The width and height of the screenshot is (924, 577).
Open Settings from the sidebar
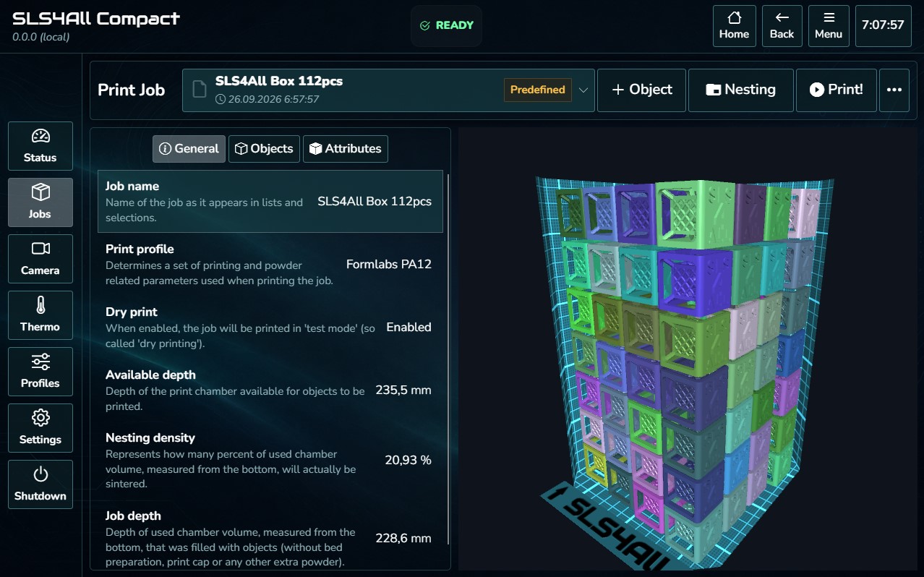40,428
